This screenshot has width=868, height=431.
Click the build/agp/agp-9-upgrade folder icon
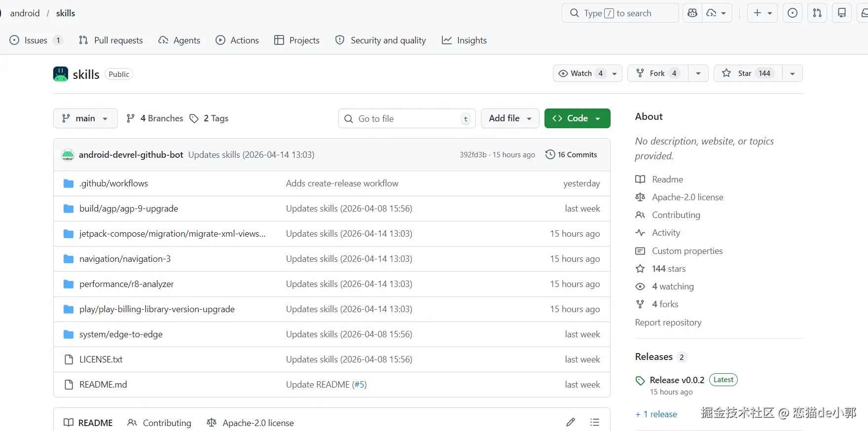pyautogui.click(x=69, y=209)
